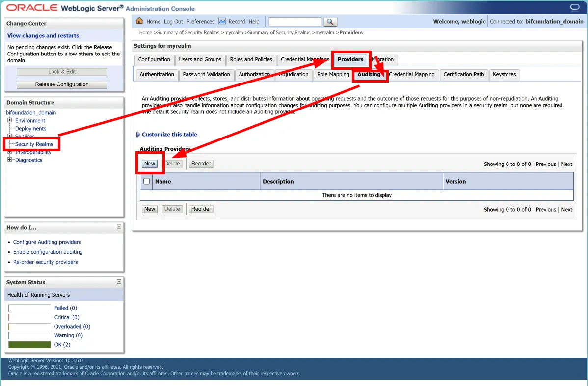Click Environment in the domain tree
The height and width of the screenshot is (386, 588).
click(30, 120)
